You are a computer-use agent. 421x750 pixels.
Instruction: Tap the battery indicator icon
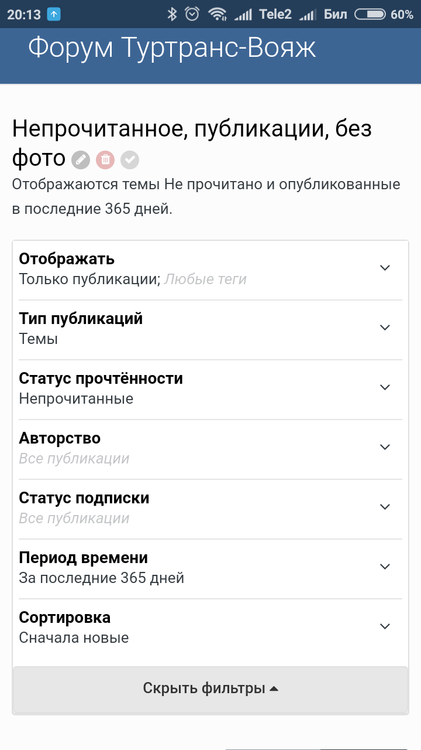[370, 14]
